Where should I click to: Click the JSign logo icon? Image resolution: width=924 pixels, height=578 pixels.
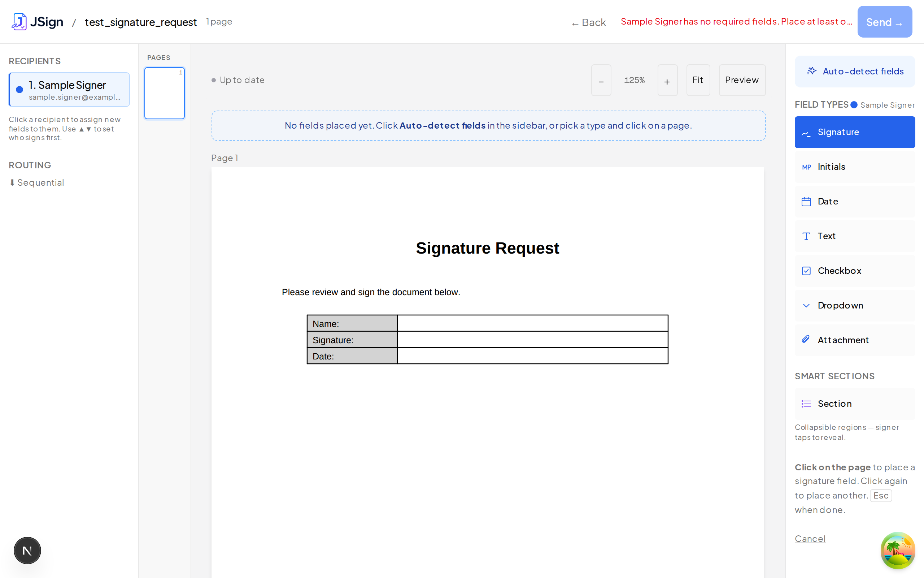click(x=19, y=22)
